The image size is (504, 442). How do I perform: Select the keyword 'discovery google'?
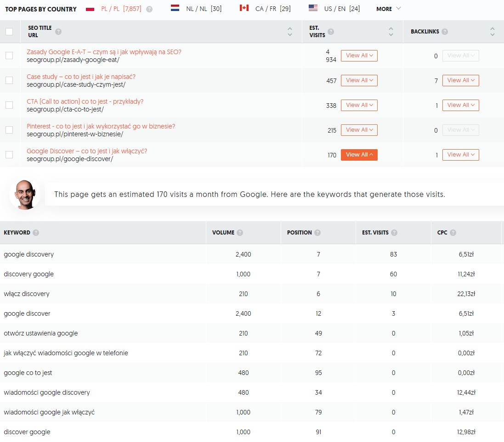(x=28, y=274)
